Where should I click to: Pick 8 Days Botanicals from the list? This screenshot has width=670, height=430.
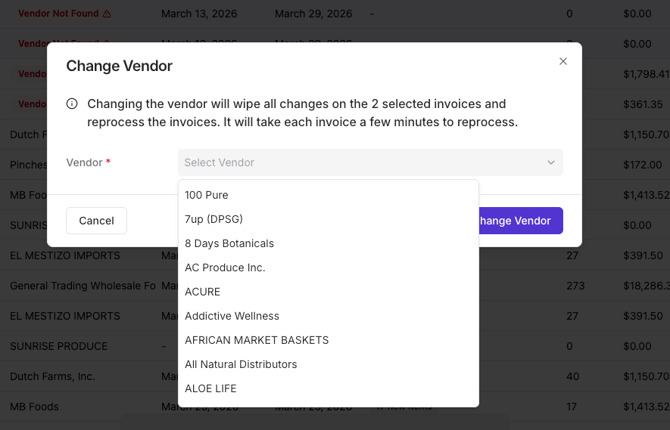(229, 243)
